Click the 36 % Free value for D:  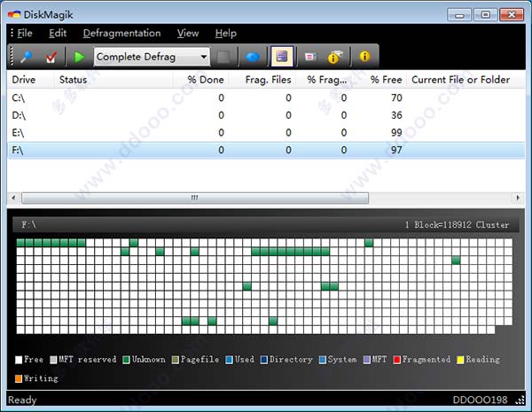pyautogui.click(x=396, y=115)
